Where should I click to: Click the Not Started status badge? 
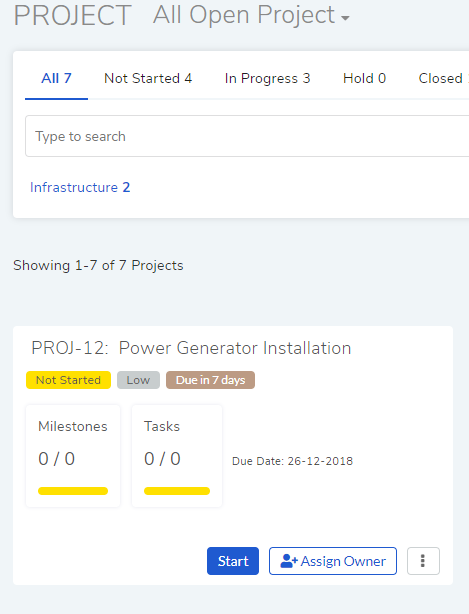69,380
